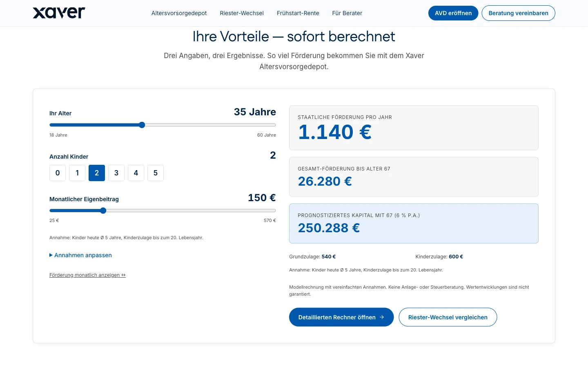The width and height of the screenshot is (588, 368).
Task: Click the 150 € contribution value
Action: click(x=262, y=198)
